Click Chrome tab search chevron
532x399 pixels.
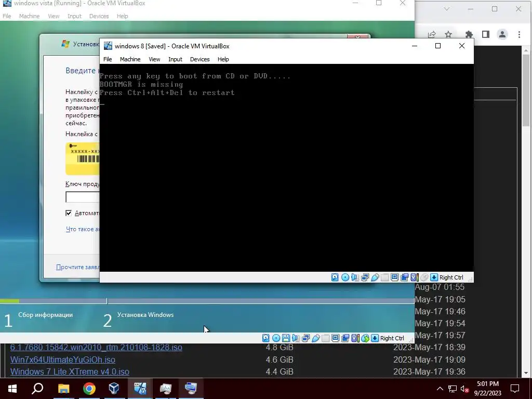pyautogui.click(x=446, y=9)
